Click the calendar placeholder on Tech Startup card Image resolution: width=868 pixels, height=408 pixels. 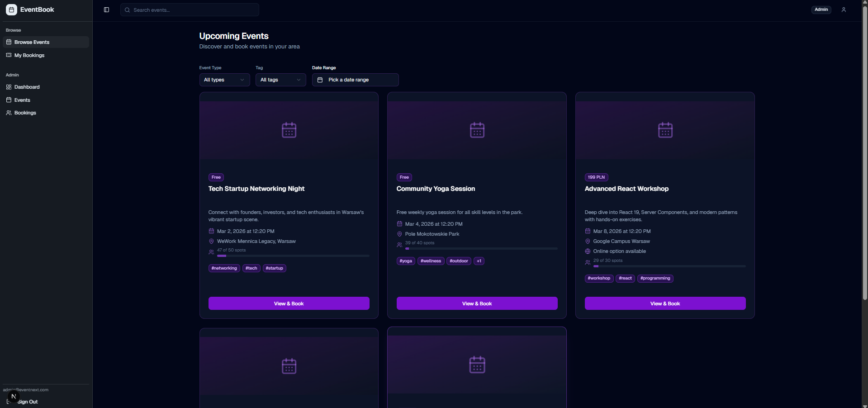point(289,130)
